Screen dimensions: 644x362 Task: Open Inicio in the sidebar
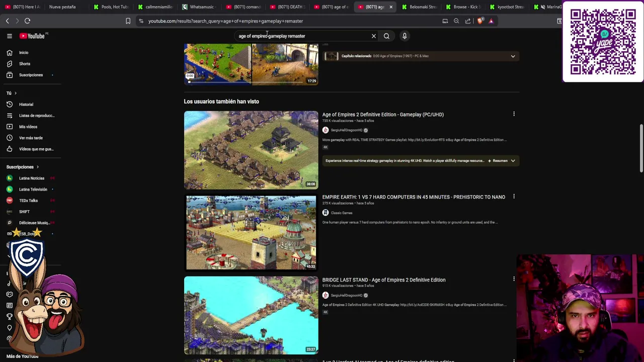(x=24, y=52)
